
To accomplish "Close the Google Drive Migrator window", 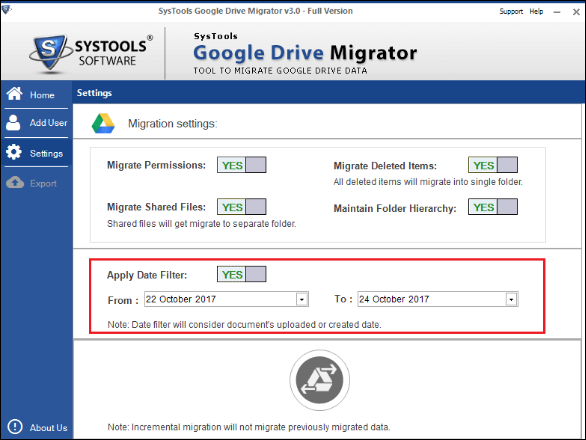I will click(576, 12).
